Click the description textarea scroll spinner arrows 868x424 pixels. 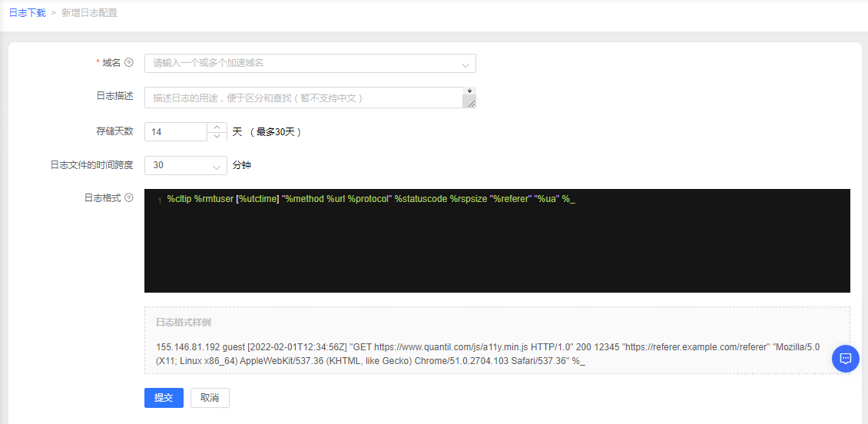pyautogui.click(x=469, y=91)
